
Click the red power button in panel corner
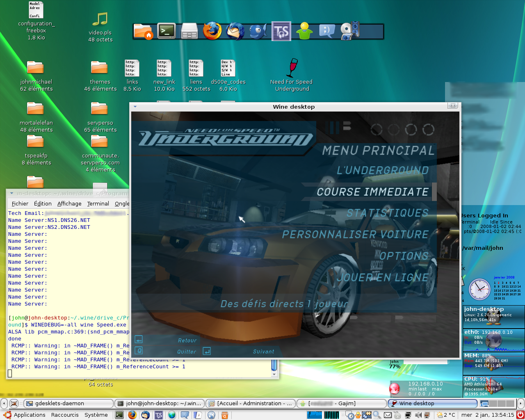520,415
